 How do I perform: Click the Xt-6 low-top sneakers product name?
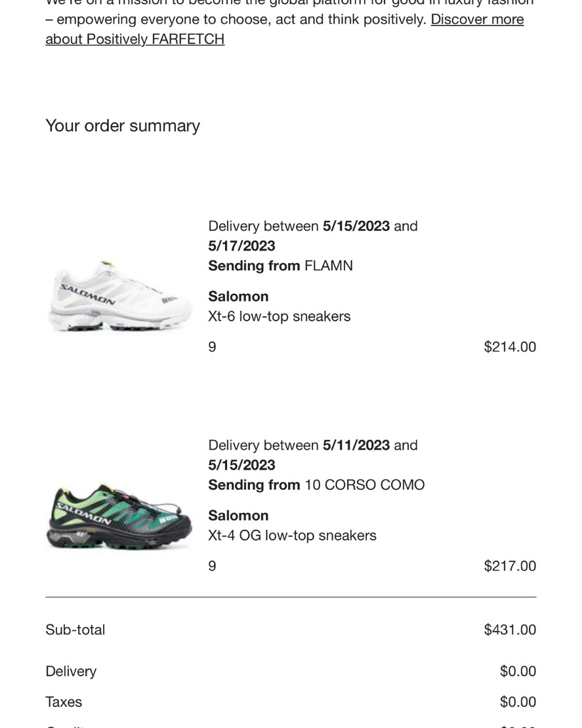click(x=279, y=316)
